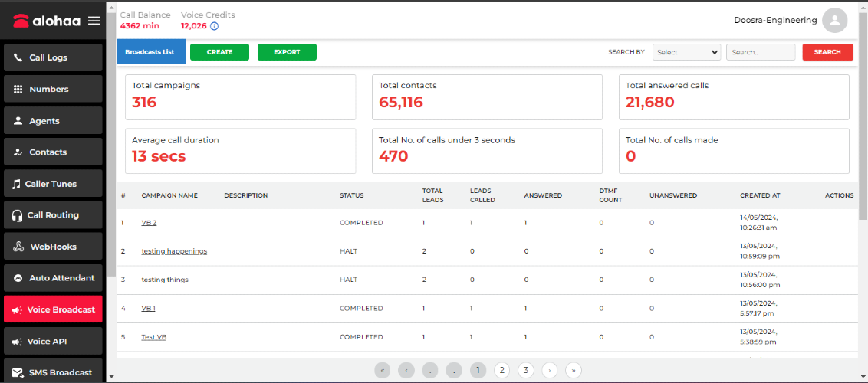This screenshot has height=383, width=868.
Task: Open Call Logs in sidebar
Action: pyautogui.click(x=53, y=57)
